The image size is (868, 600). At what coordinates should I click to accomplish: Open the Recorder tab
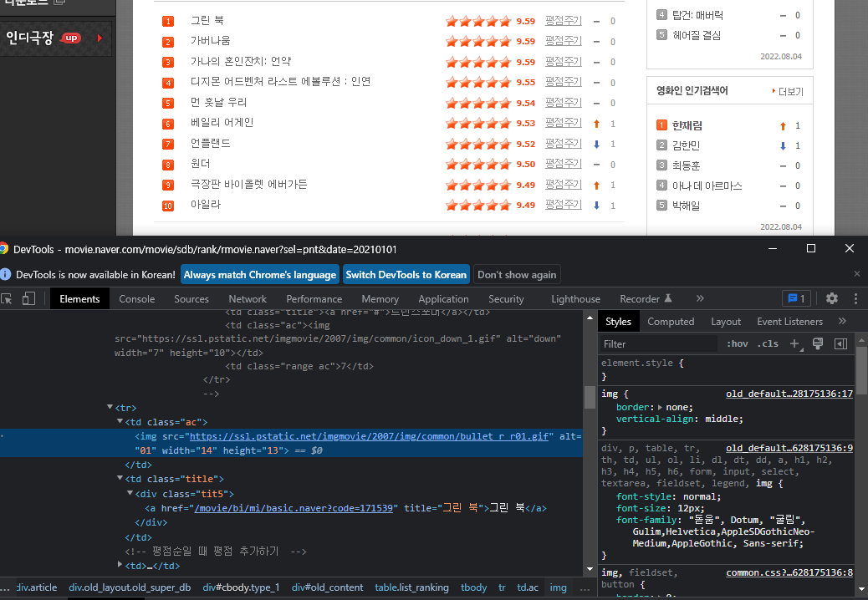(646, 298)
